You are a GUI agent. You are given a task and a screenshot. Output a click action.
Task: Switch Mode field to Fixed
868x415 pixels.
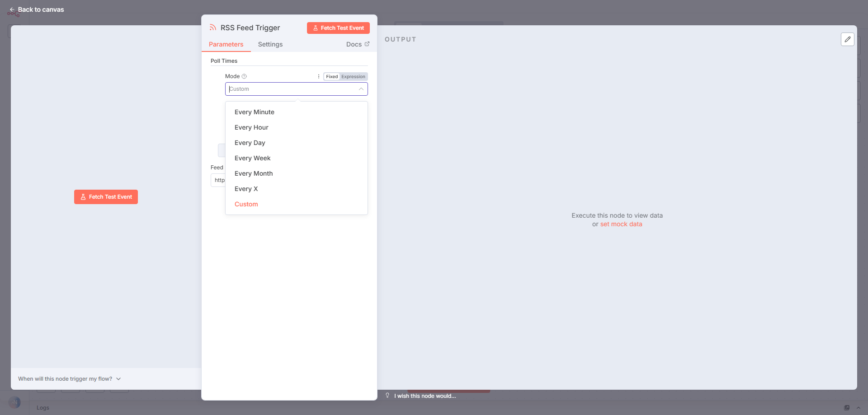[x=332, y=77]
